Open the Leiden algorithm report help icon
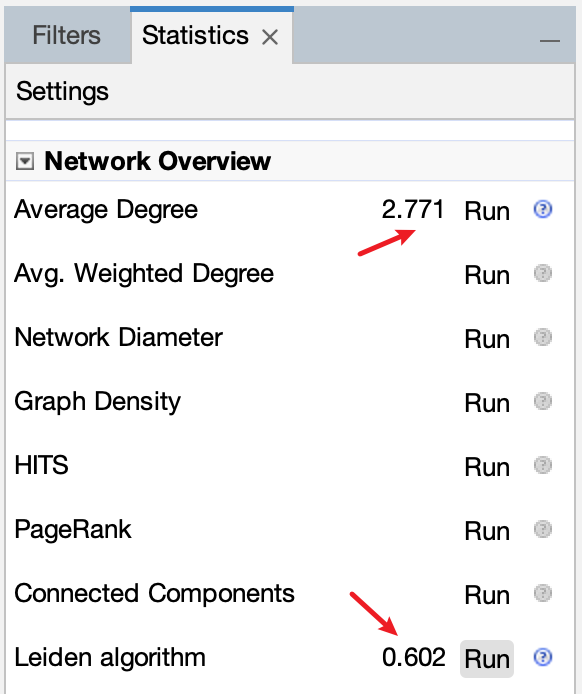Viewport: 582px width, 694px height. 543,657
